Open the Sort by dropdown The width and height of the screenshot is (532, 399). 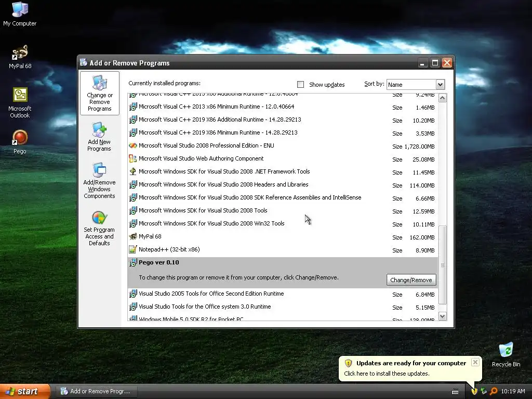point(440,85)
